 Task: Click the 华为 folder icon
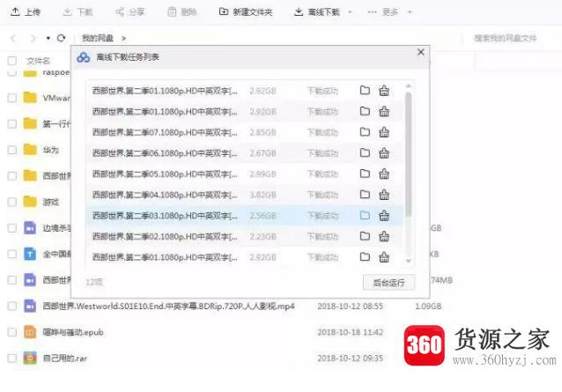point(30,150)
